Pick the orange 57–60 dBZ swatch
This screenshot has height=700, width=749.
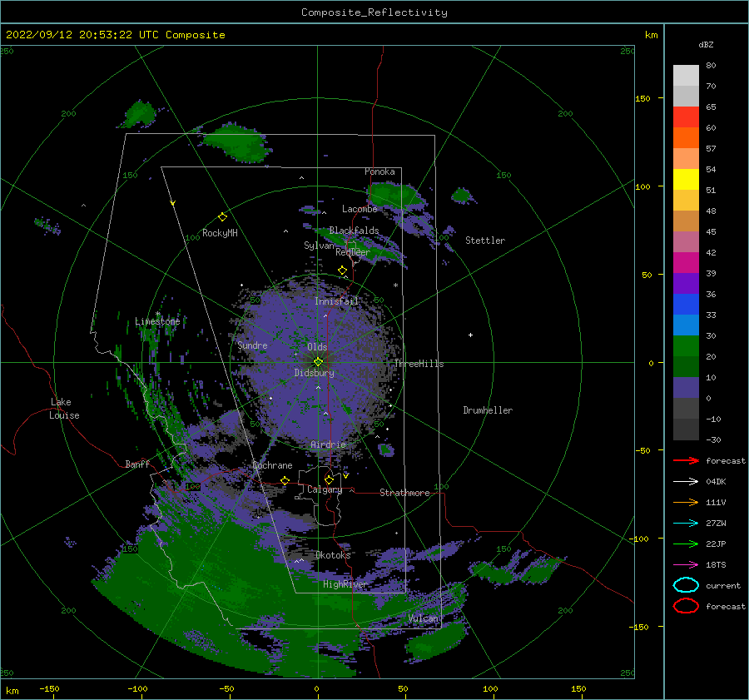(x=686, y=137)
